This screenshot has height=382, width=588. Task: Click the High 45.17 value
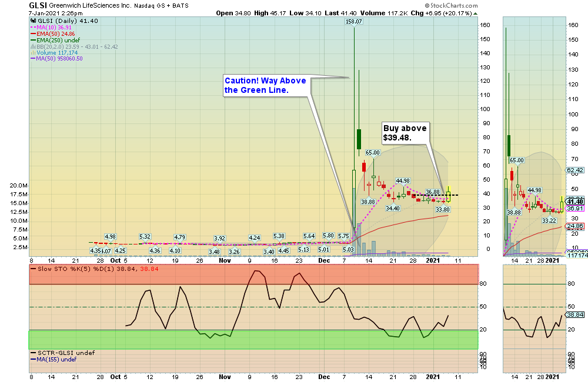point(270,13)
